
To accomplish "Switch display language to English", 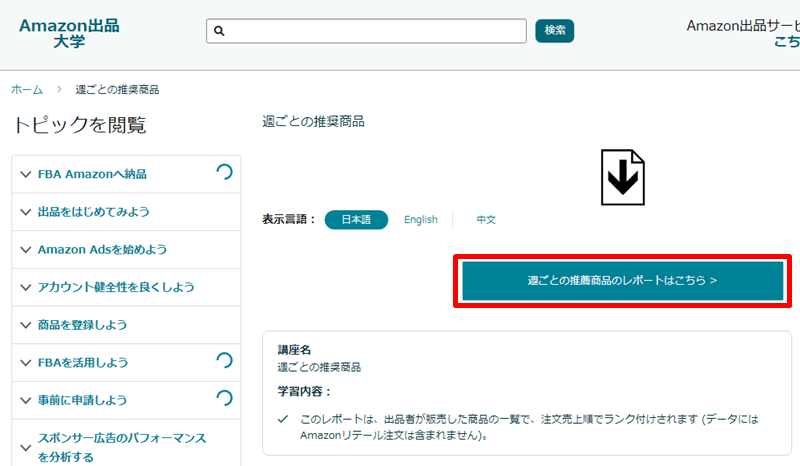I will coord(421,220).
